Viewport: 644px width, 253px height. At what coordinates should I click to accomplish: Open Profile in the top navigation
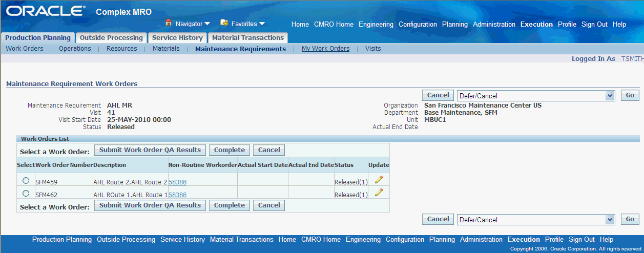(567, 24)
